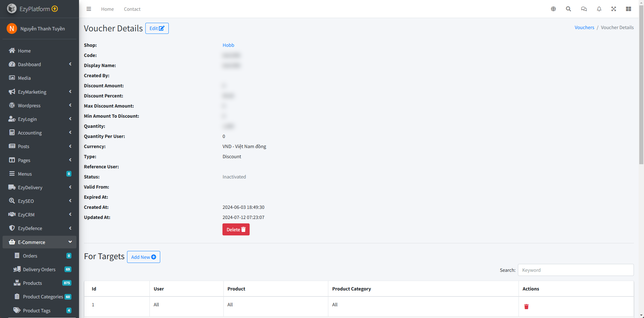The image size is (644, 318).
Task: Open the notifications bell icon
Action: (599, 9)
